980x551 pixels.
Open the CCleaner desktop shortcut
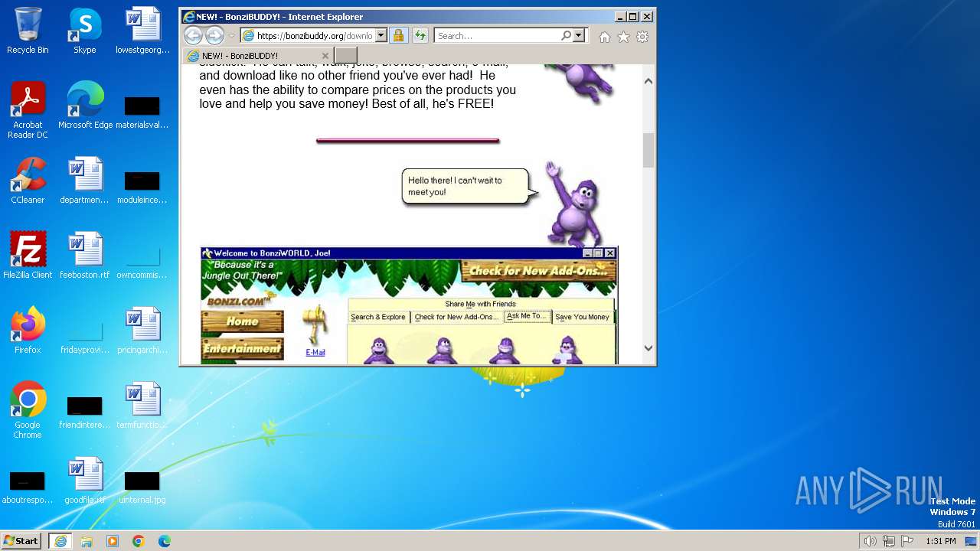pyautogui.click(x=28, y=181)
